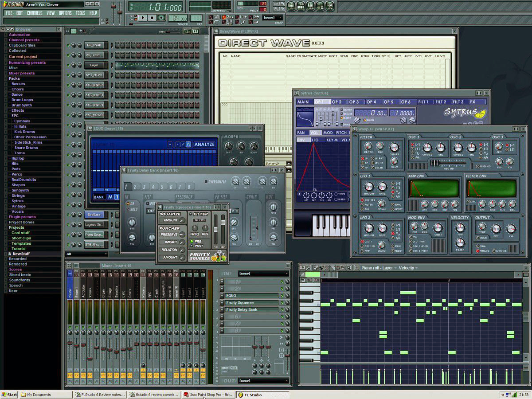
Task: Toggle step view in channel window header
Action: 187,31
